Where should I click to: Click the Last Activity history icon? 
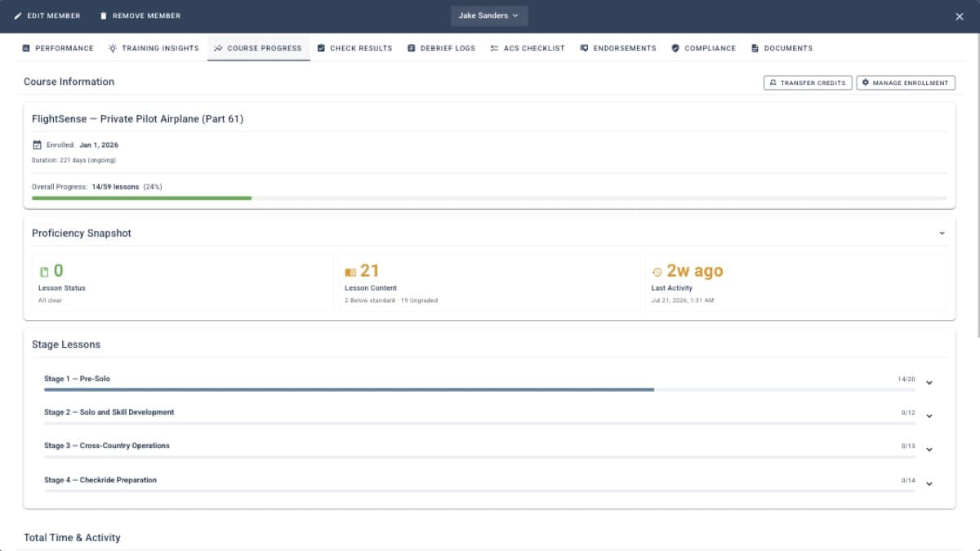tap(657, 272)
